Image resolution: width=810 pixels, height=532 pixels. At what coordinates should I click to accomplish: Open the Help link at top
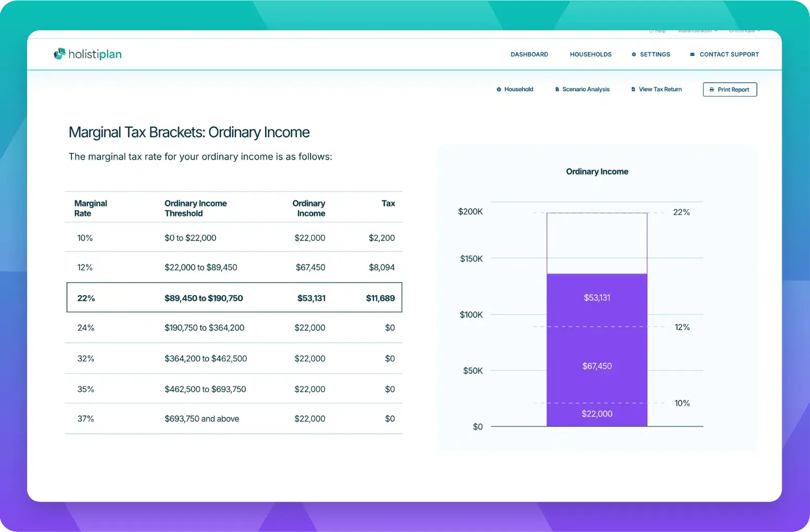pyautogui.click(x=658, y=31)
